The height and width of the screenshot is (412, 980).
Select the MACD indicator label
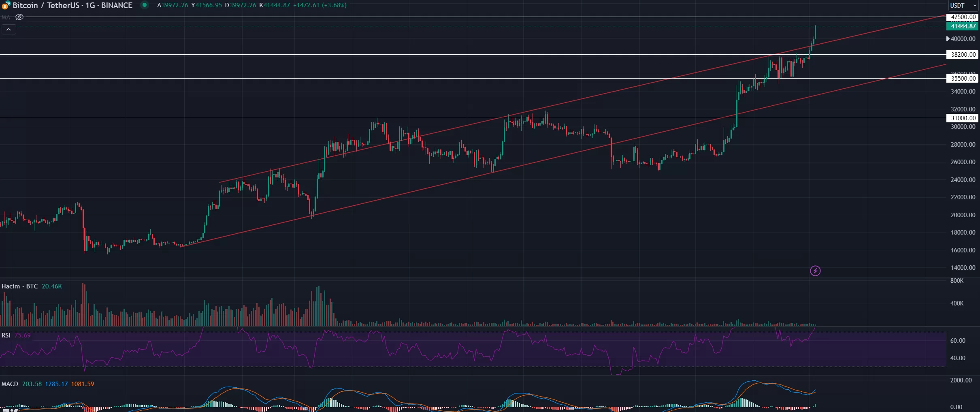[10, 384]
